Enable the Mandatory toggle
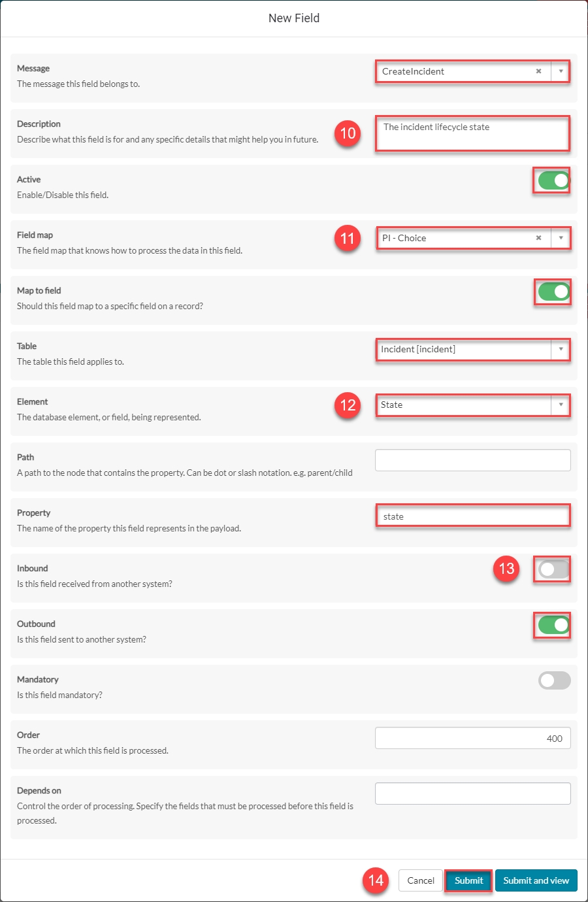588x902 pixels. 554,680
